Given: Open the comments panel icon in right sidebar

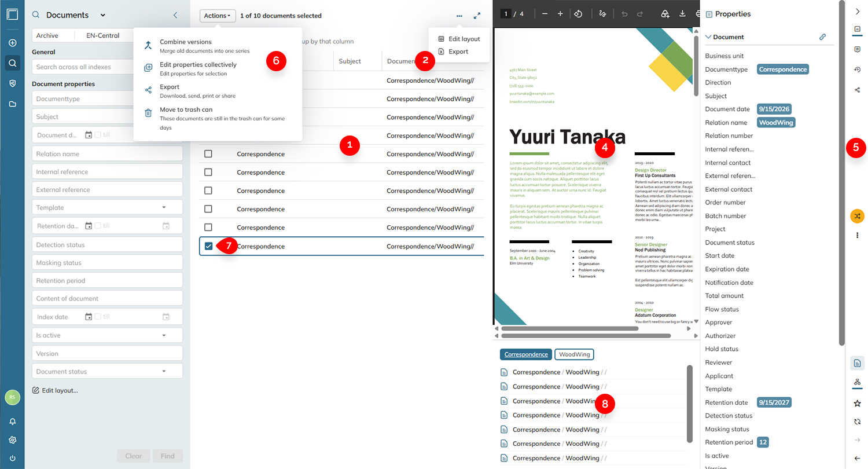Looking at the screenshot, I should tap(858, 50).
